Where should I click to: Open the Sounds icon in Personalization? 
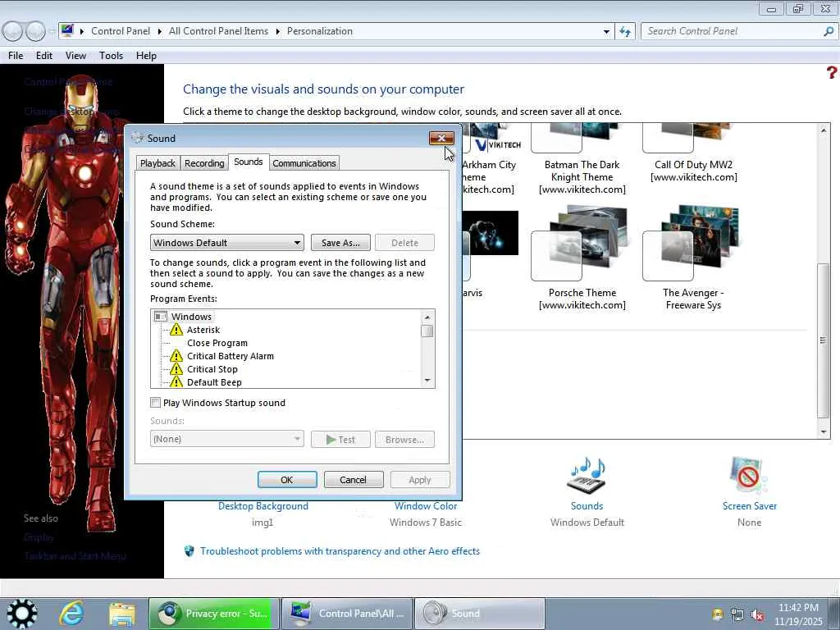pos(587,476)
